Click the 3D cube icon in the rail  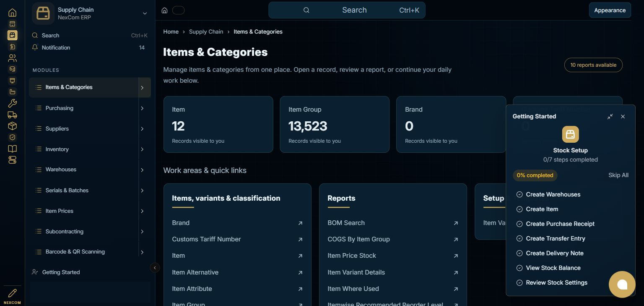point(12,126)
